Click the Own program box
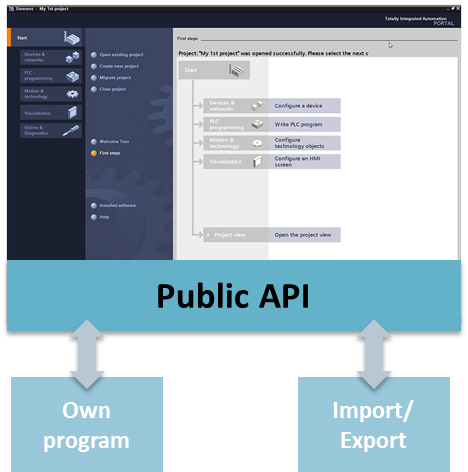This screenshot has width=468, height=472. pos(87,425)
